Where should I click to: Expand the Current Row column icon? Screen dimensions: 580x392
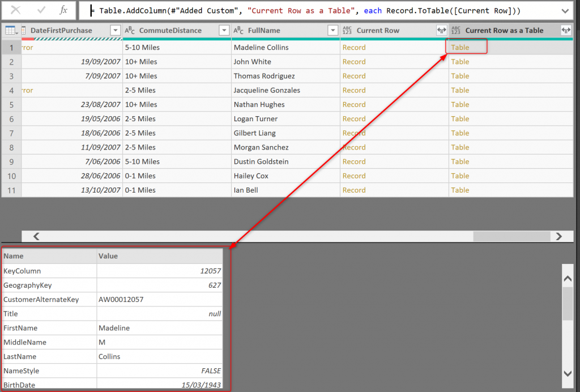(x=441, y=31)
